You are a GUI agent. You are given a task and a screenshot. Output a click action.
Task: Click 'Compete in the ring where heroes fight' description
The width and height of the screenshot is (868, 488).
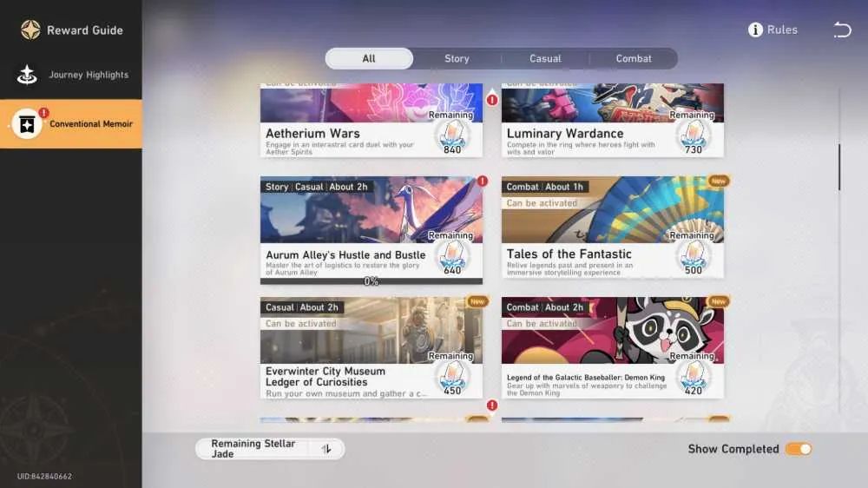pyautogui.click(x=581, y=148)
